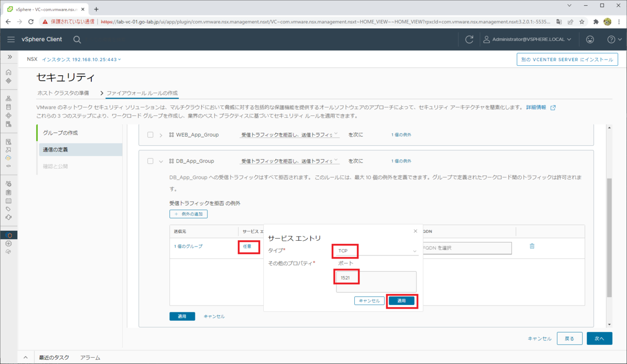Close the Service Entry dialog with X
Viewport: 627px width, 364px height.
(415, 231)
